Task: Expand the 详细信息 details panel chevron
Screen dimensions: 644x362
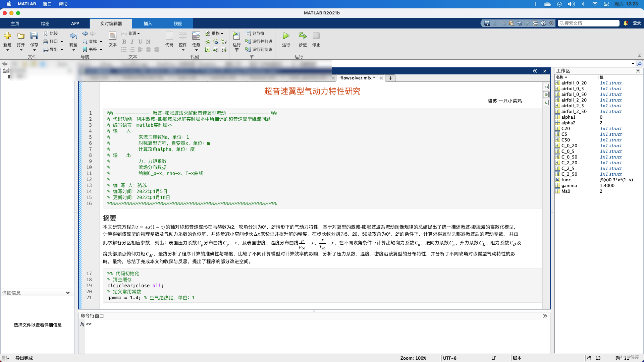Action: tap(68, 293)
